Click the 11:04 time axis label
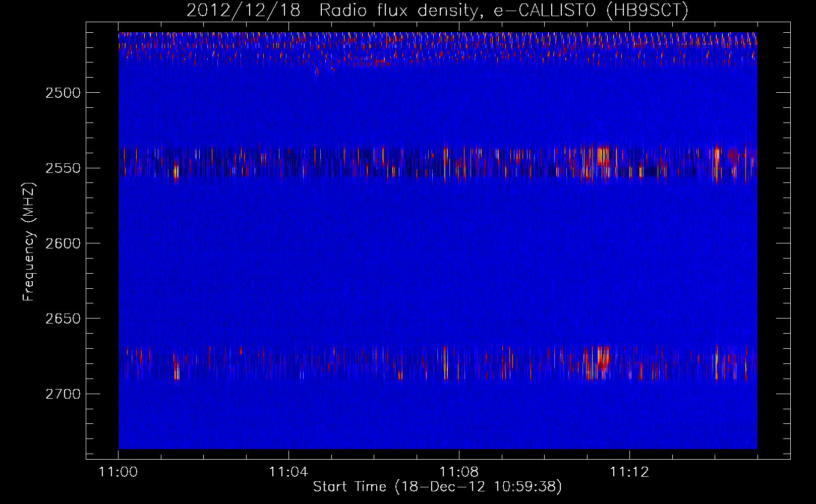The width and height of the screenshot is (816, 504). coord(288,472)
